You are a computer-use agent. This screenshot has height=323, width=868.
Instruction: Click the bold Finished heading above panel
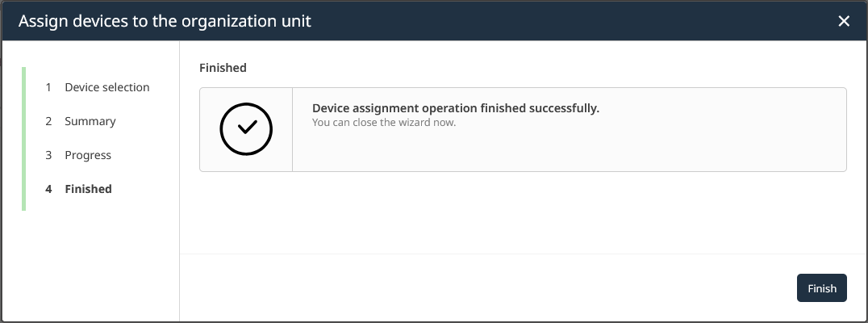[x=223, y=68]
